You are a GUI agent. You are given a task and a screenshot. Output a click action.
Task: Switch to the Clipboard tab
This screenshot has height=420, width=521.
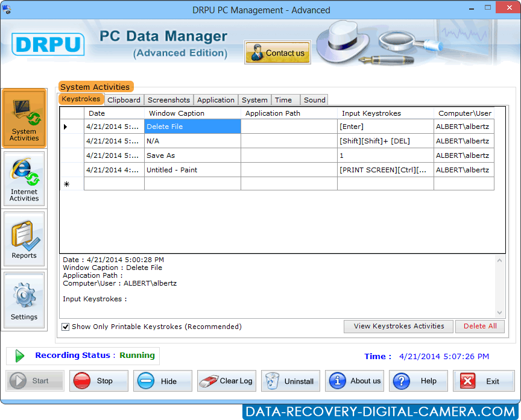click(124, 100)
